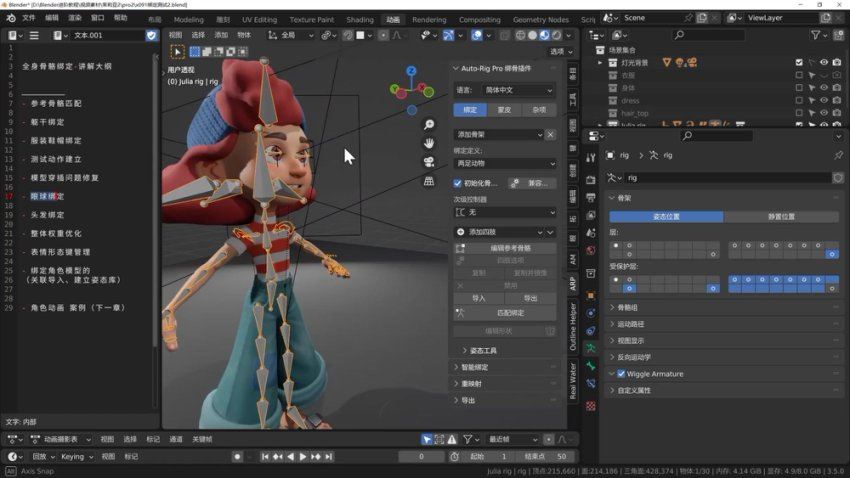Click the fake user shield icon for 文本.001
850x478 pixels.
pyautogui.click(x=151, y=35)
